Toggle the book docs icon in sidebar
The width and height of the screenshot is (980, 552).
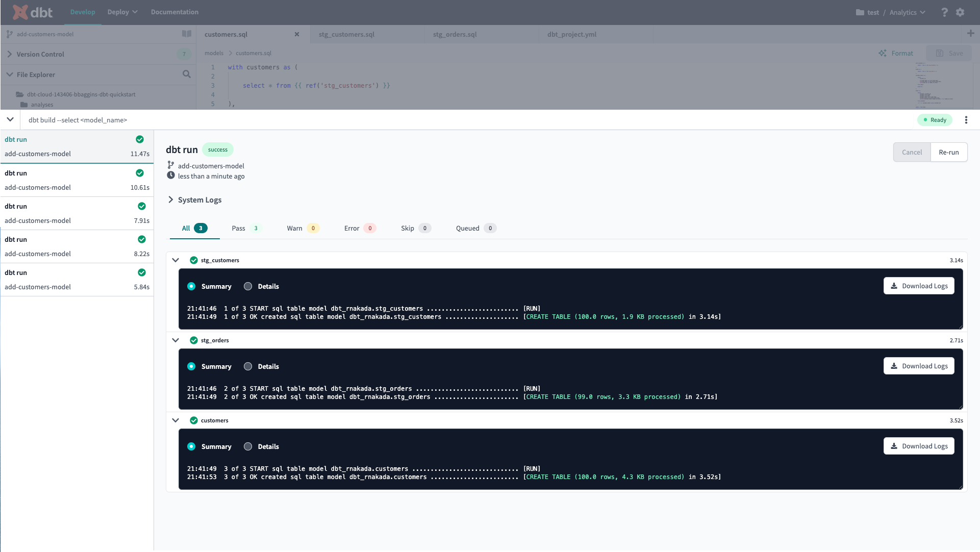[x=187, y=34]
